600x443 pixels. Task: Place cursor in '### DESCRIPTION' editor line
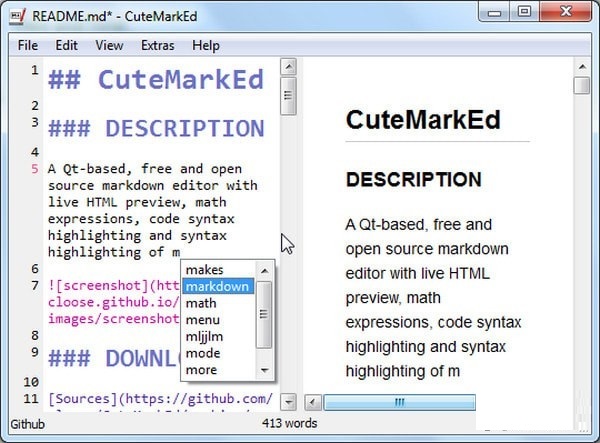156,128
